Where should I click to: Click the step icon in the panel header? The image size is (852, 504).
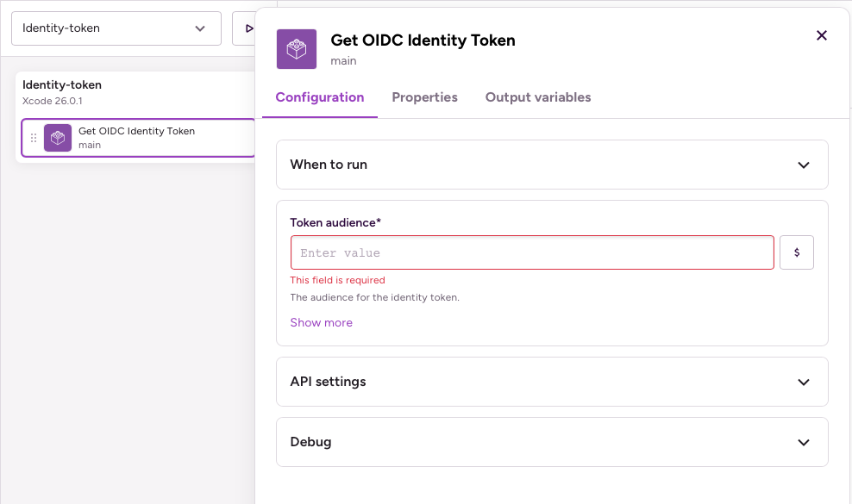click(296, 48)
